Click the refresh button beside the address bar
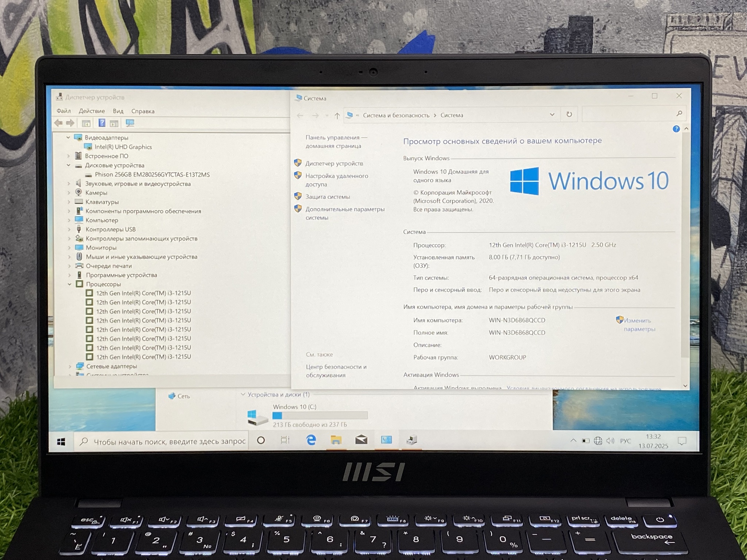 tap(569, 114)
